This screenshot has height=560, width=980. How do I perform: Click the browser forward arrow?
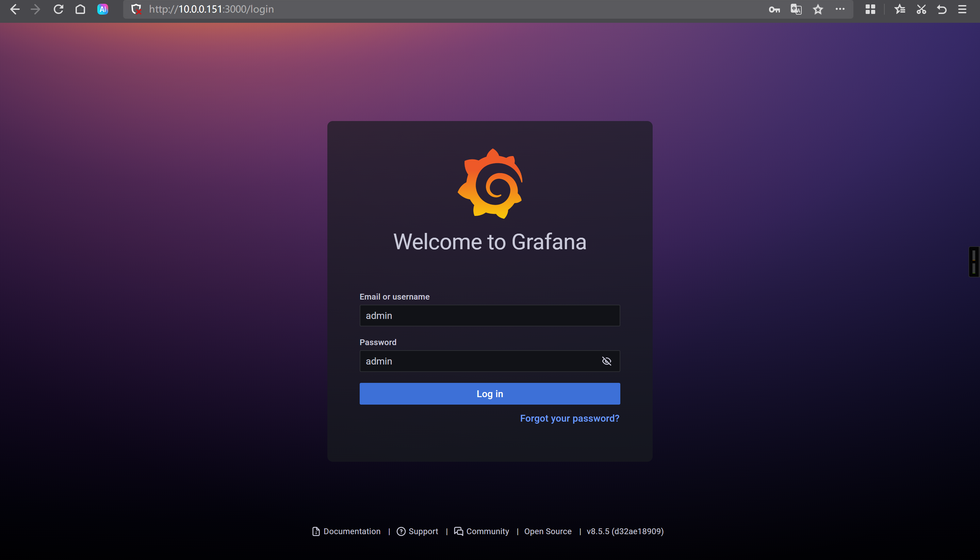tap(35, 9)
